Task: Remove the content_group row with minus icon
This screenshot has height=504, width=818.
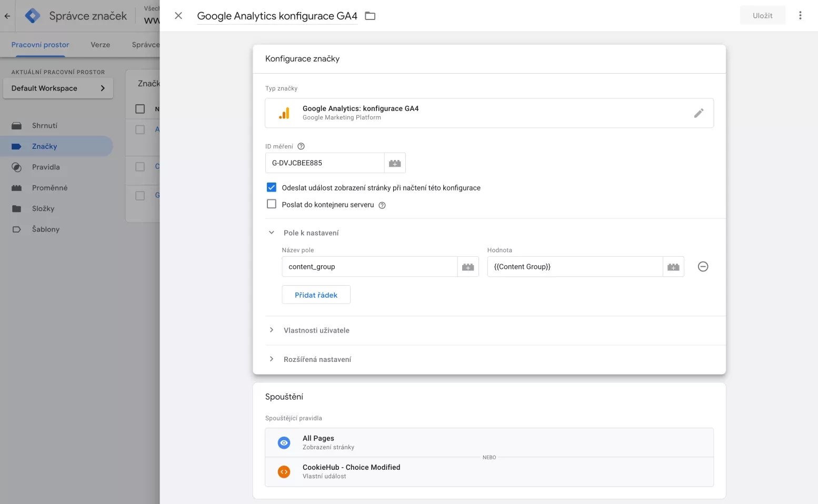Action: point(703,267)
